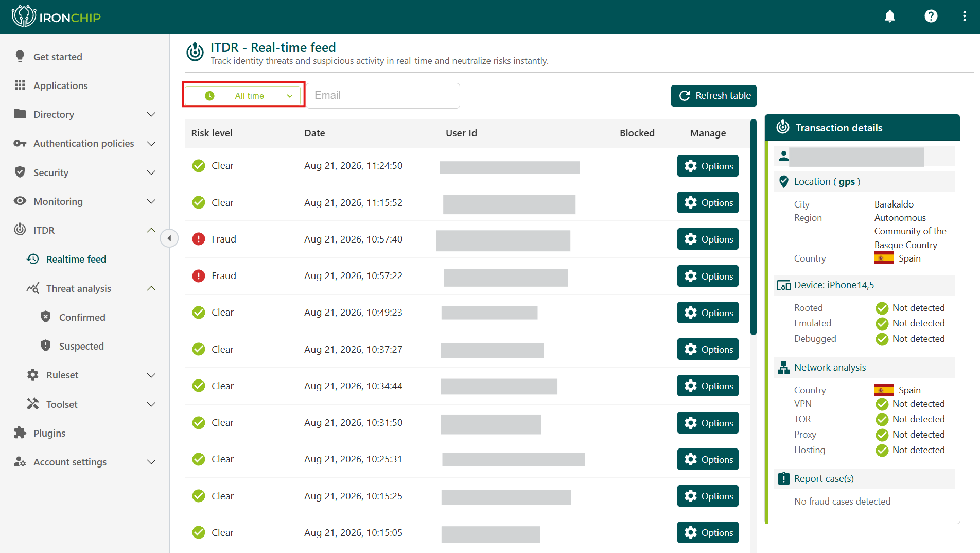
Task: Click the Suspected shield icon
Action: tap(46, 345)
